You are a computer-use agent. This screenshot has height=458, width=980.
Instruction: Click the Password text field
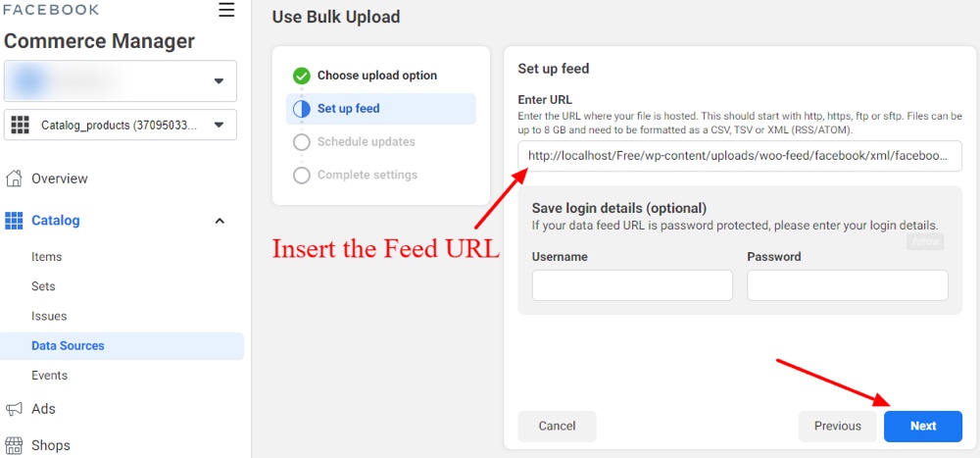(847, 285)
